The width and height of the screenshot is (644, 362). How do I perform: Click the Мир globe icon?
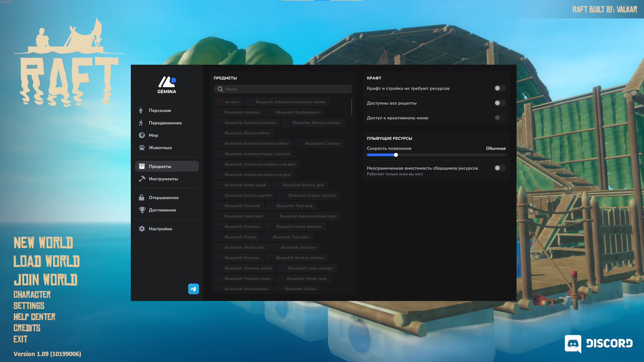tap(142, 135)
